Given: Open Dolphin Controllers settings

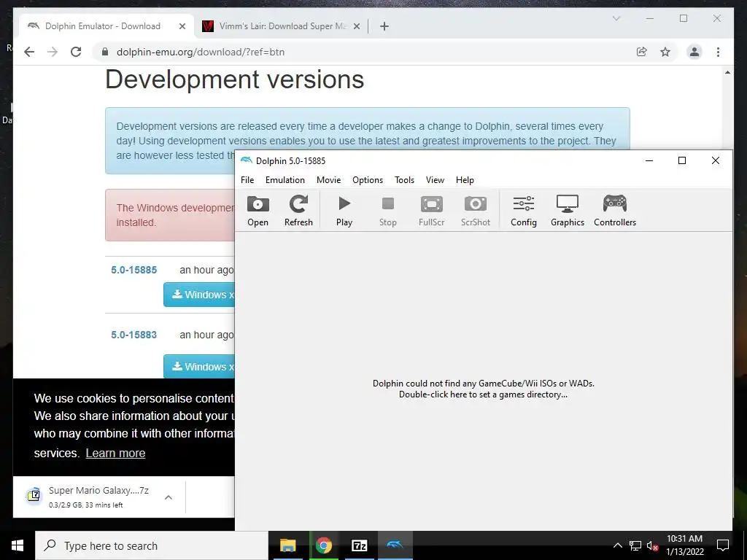Looking at the screenshot, I should pyautogui.click(x=614, y=211).
